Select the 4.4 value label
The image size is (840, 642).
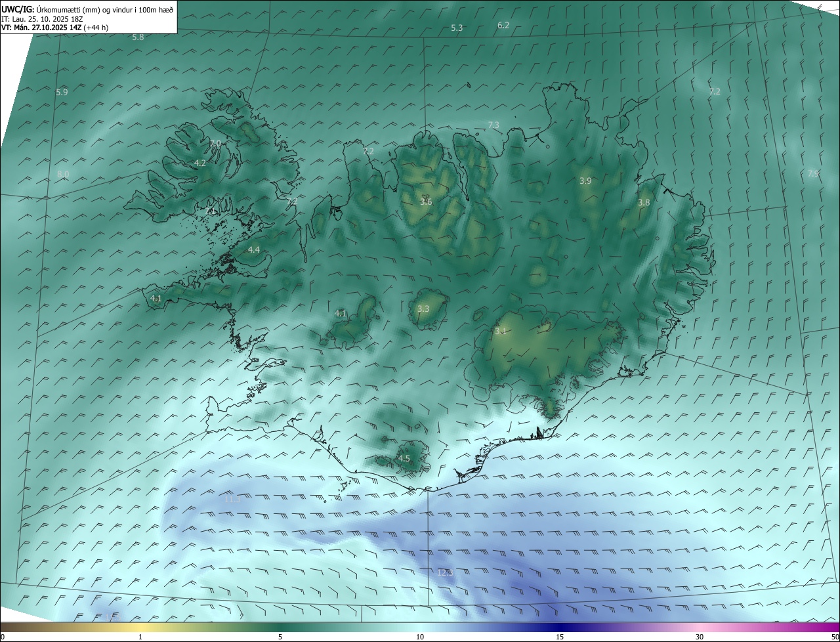pos(254,250)
